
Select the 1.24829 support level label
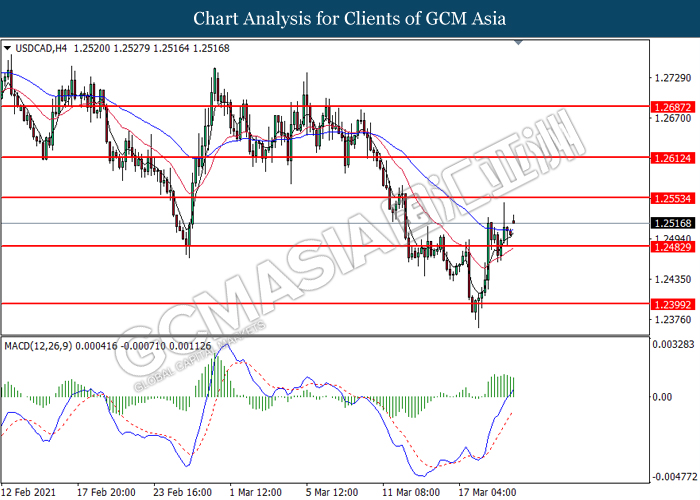tap(673, 247)
